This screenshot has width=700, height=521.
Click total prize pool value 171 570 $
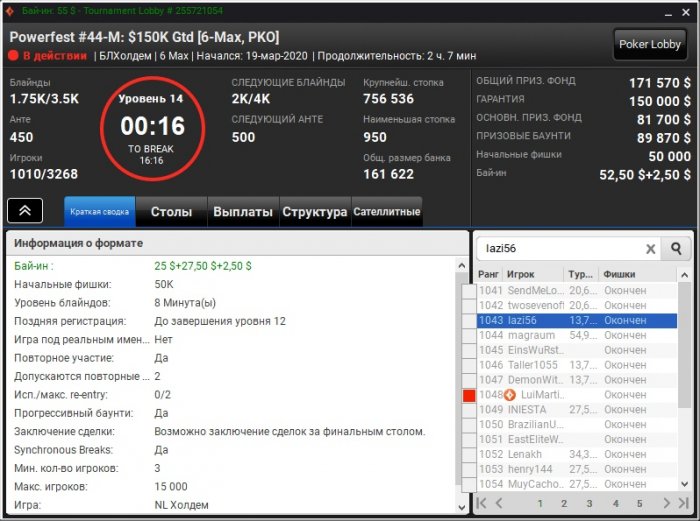[660, 83]
